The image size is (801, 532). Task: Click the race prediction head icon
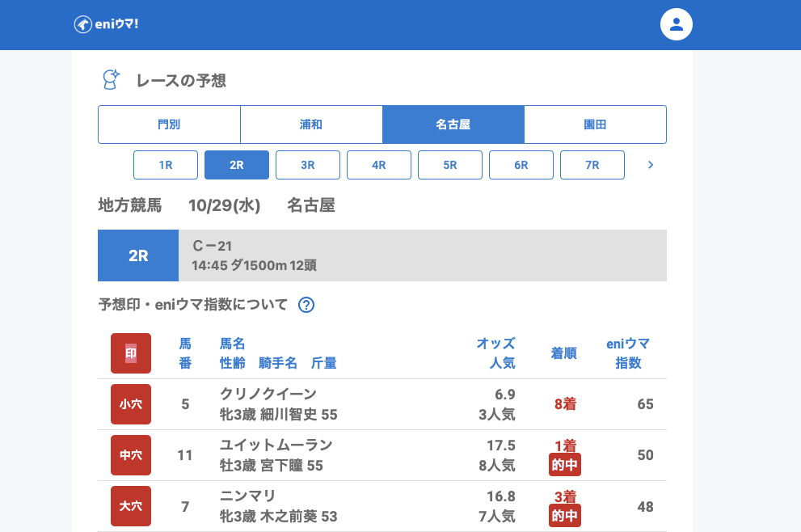click(x=111, y=79)
